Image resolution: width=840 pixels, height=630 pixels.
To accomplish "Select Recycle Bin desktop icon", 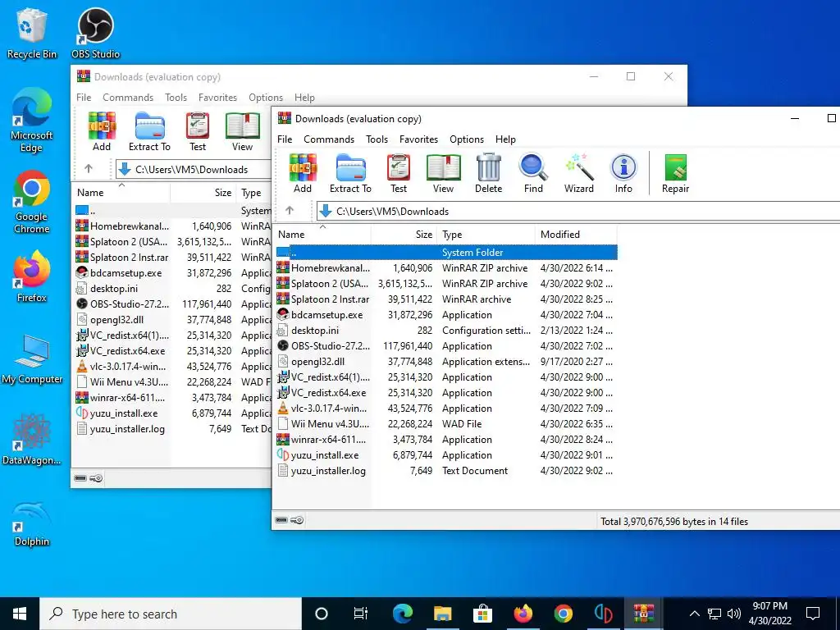I will tap(32, 33).
